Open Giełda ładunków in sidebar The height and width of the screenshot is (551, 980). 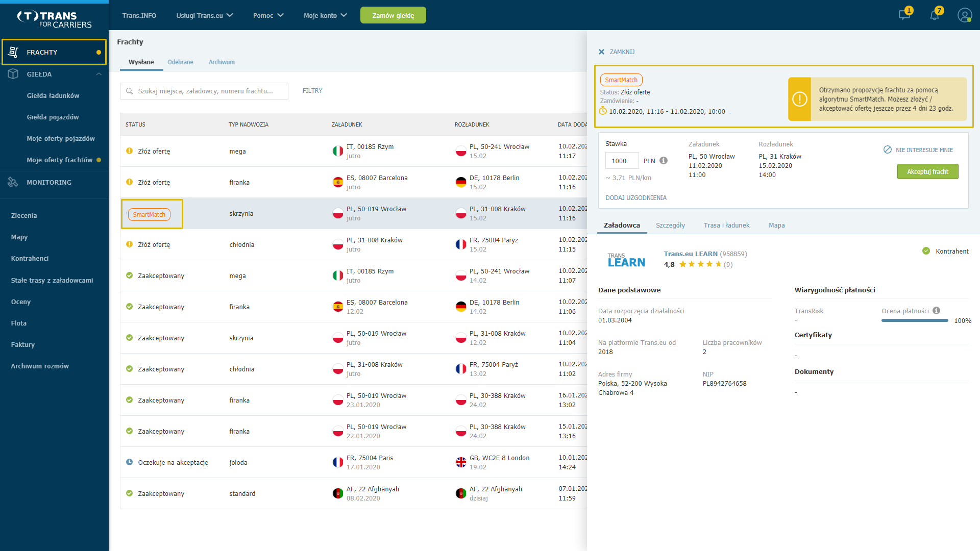point(53,95)
